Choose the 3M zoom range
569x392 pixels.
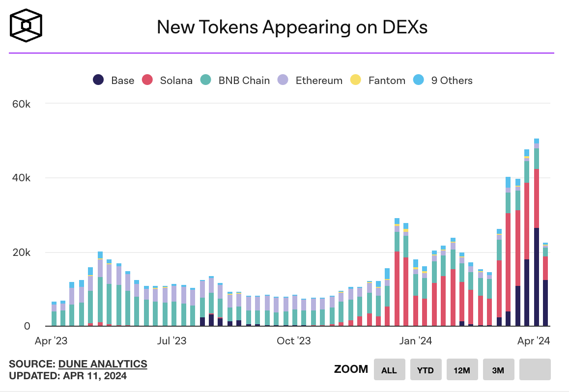coord(498,369)
